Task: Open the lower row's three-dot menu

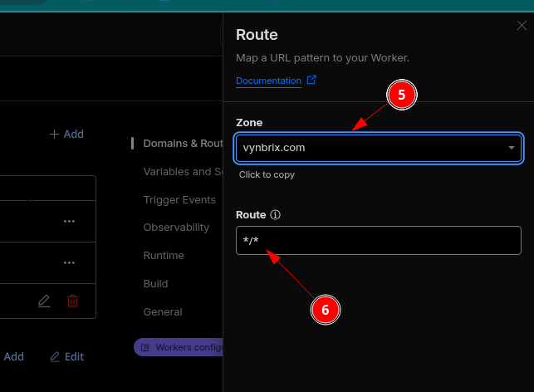Action: click(69, 262)
